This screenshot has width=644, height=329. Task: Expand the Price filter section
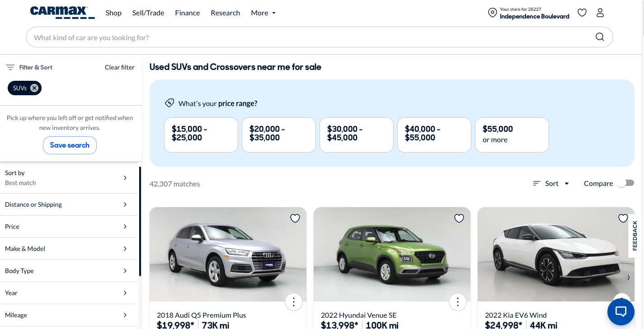coord(69,227)
